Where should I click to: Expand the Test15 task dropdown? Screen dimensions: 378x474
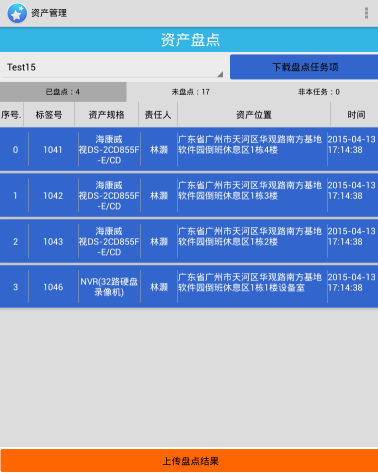pyautogui.click(x=113, y=67)
